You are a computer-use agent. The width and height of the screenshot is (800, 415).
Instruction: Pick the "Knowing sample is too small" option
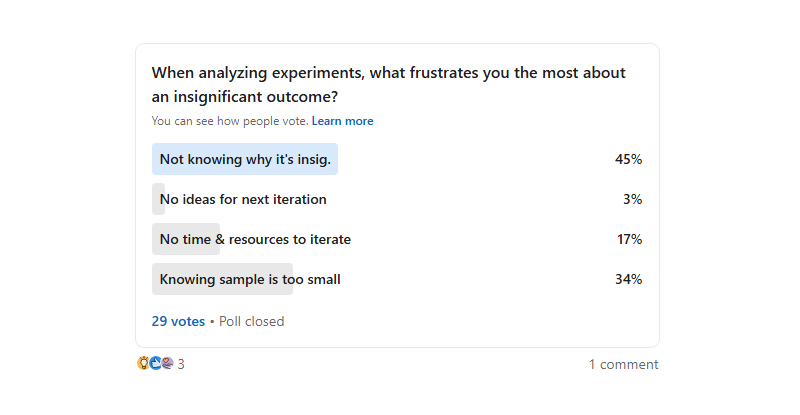(x=250, y=279)
